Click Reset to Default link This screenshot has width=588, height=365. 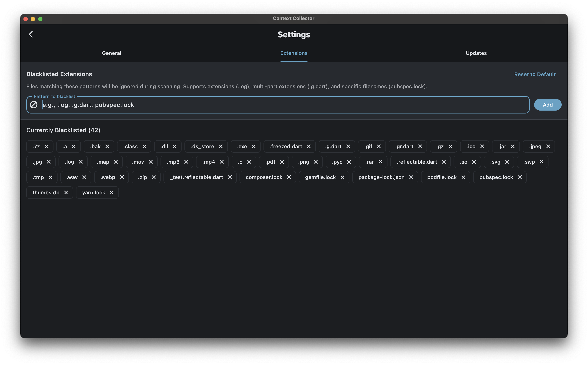[x=535, y=74]
